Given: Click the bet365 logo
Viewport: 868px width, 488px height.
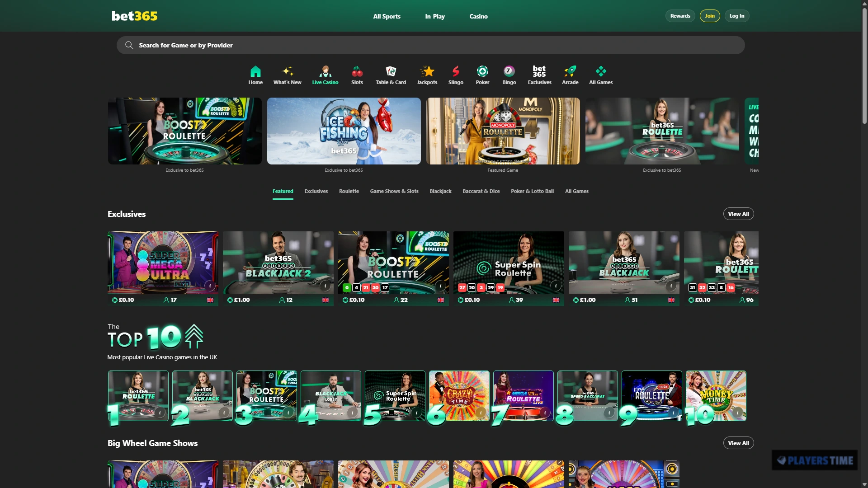Looking at the screenshot, I should click(135, 16).
